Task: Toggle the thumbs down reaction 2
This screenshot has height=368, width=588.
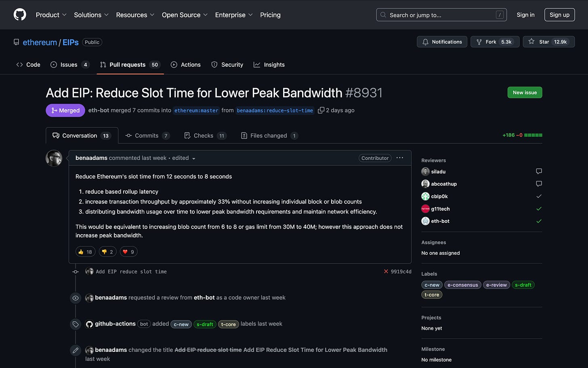Action: coord(108,252)
